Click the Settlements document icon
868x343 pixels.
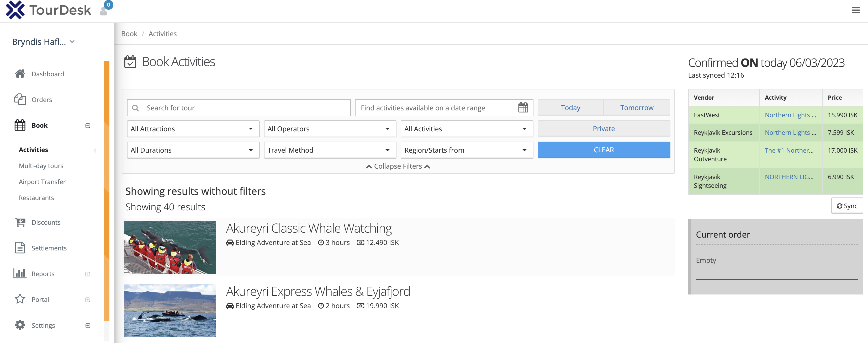coord(20,248)
